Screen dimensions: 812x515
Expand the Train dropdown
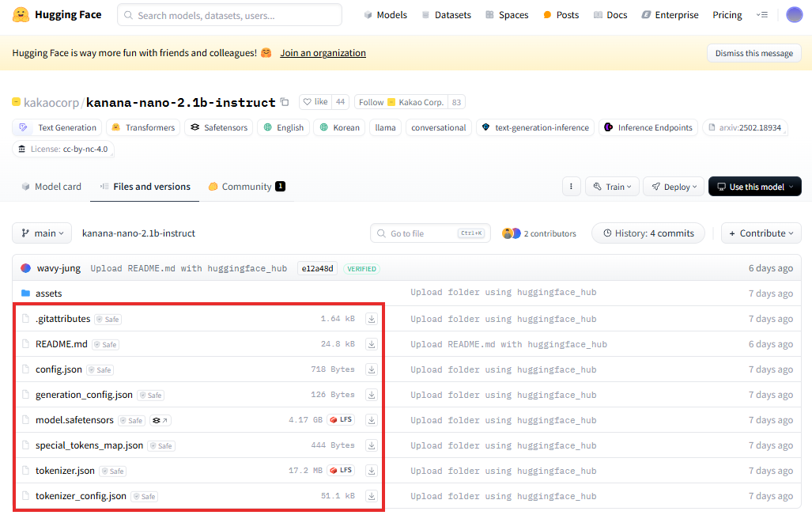tap(612, 187)
